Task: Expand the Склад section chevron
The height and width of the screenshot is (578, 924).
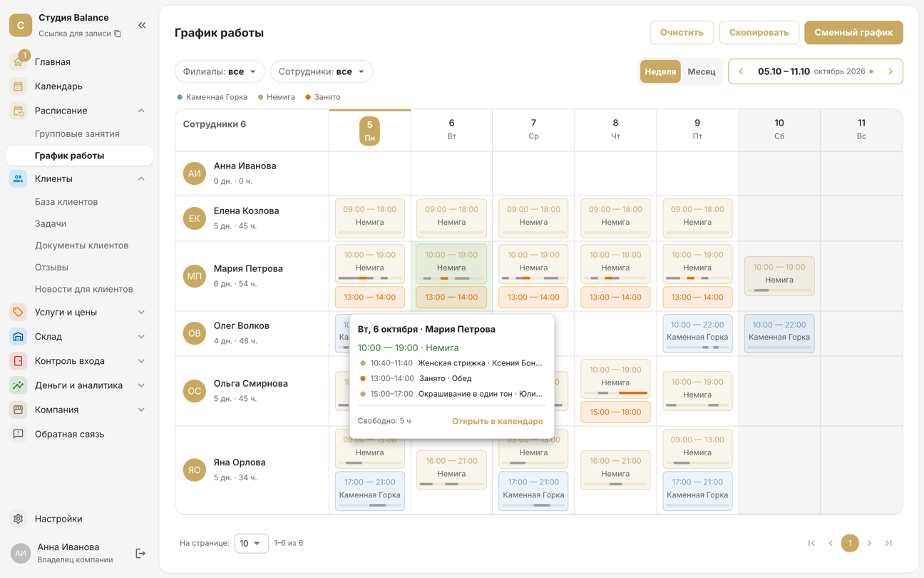Action: (141, 336)
